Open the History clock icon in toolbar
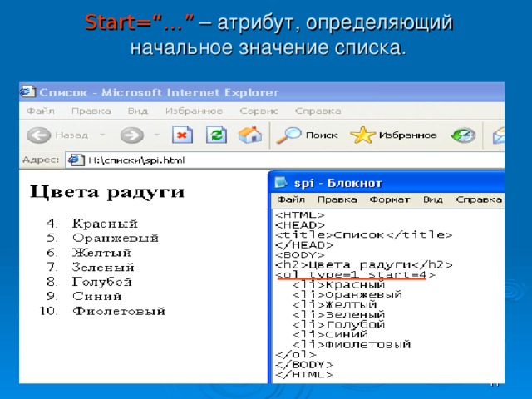 (x=464, y=135)
